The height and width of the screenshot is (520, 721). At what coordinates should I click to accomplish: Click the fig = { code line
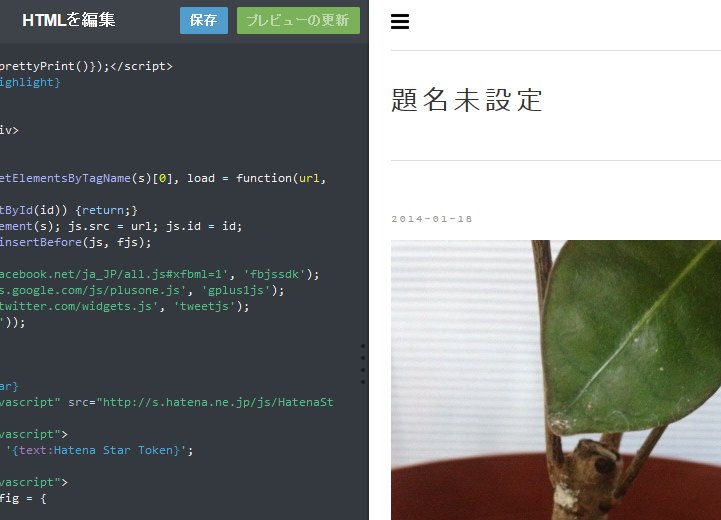[x=23, y=498]
